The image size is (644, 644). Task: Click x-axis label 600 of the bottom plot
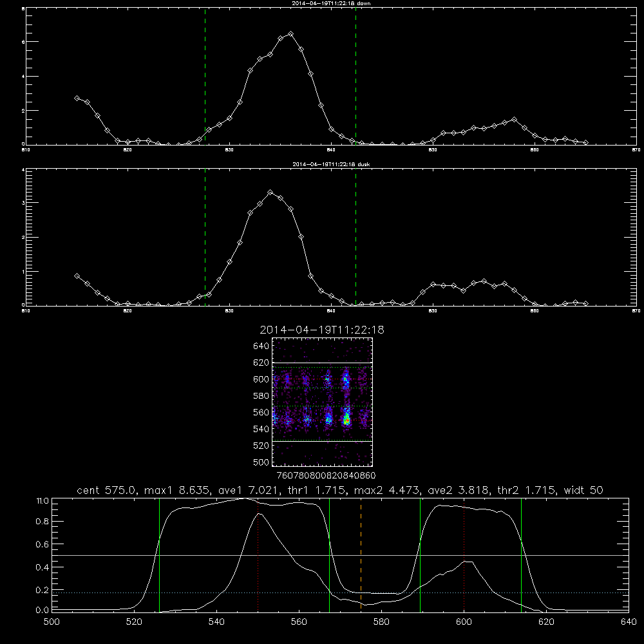pos(464,622)
